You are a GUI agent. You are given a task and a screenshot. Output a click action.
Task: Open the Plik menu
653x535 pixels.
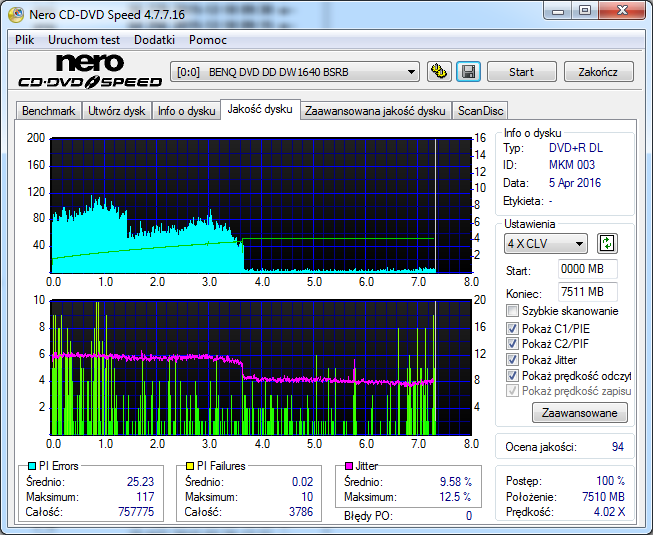pyautogui.click(x=25, y=40)
